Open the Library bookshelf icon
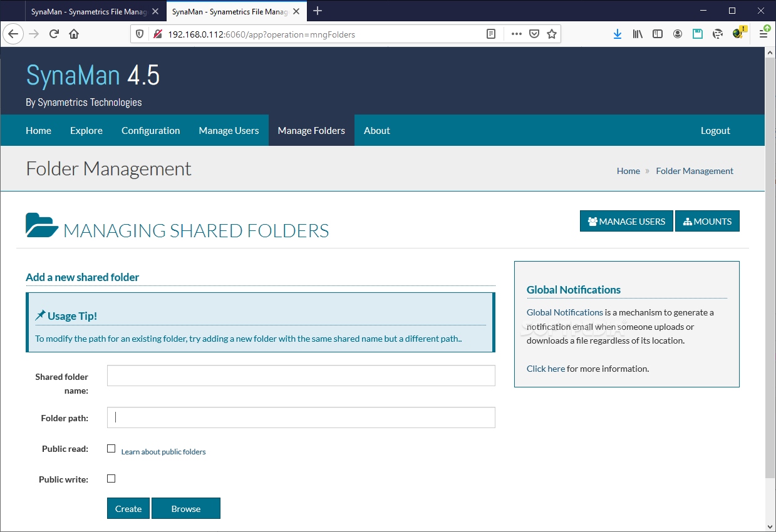 (x=638, y=34)
